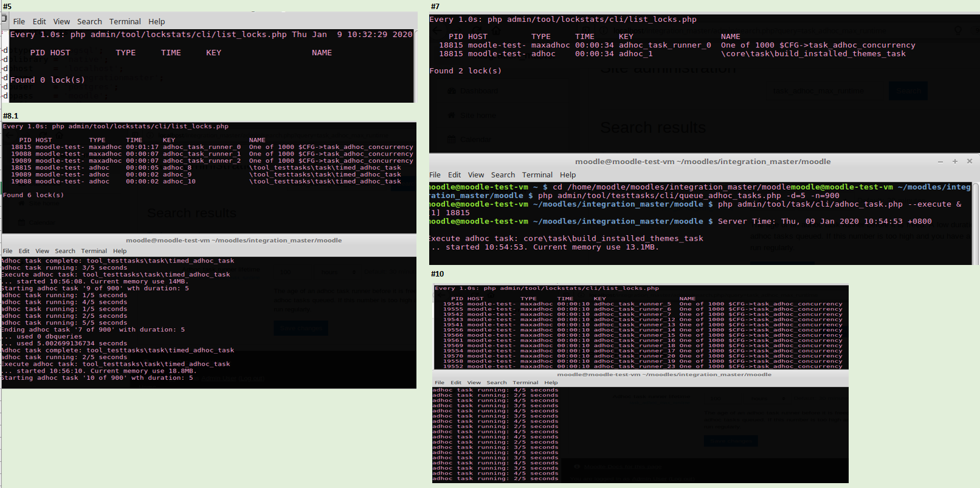The width and height of the screenshot is (980, 488).
Task: Open Edit menu in #10 terminal window
Action: click(456, 382)
